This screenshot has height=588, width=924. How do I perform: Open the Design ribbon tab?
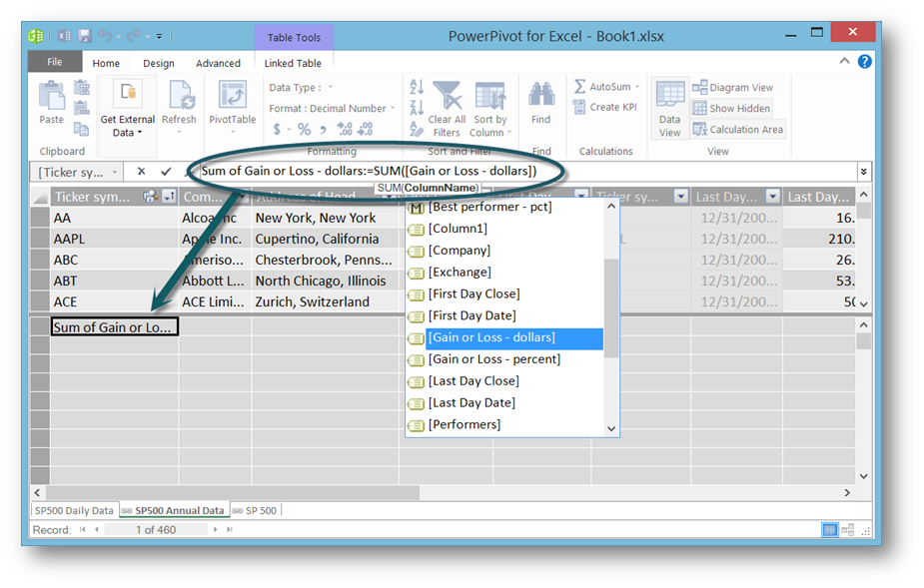coord(159,63)
